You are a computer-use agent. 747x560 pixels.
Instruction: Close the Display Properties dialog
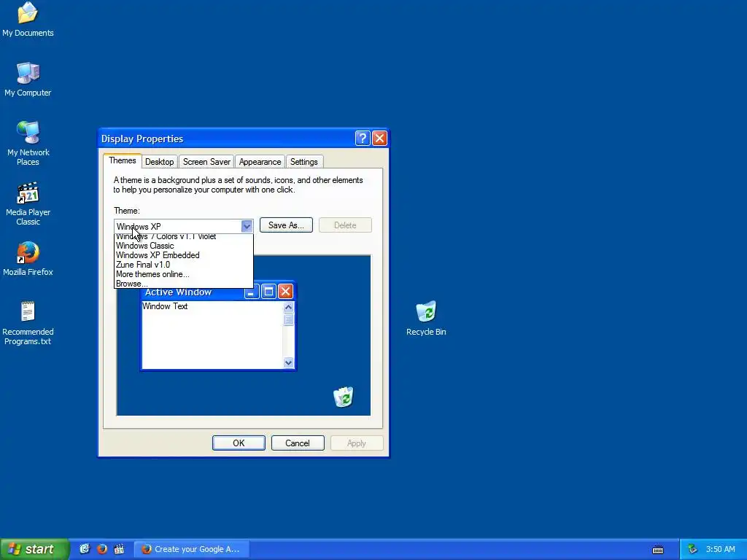(x=379, y=138)
